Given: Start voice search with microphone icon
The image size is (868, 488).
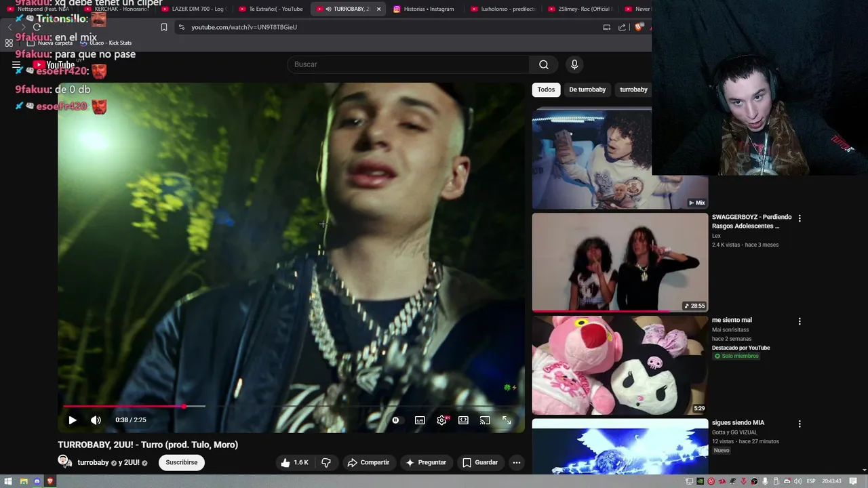Looking at the screenshot, I should (x=574, y=64).
